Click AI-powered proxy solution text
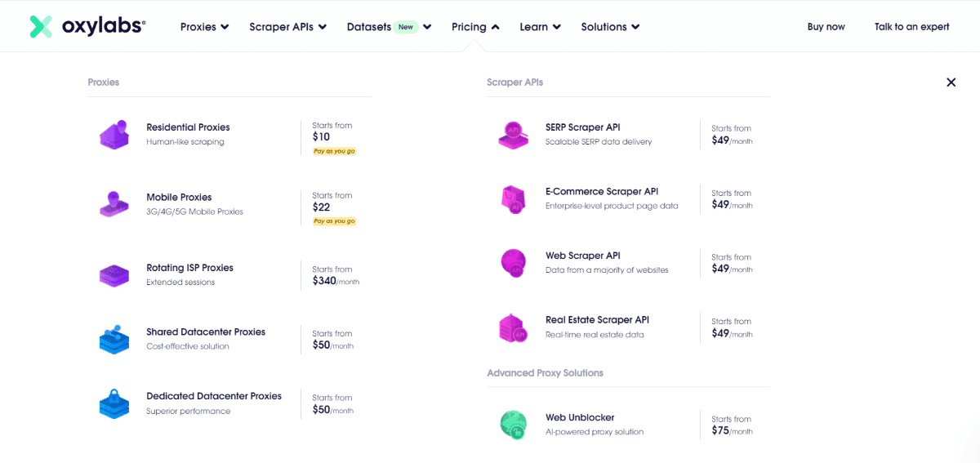The width and height of the screenshot is (980, 463). 595,432
